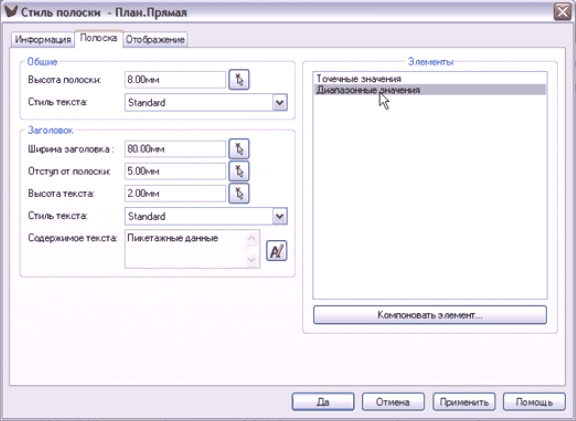
Task: Click scroll down arrow in Содержимое текста box
Action: click(252, 260)
